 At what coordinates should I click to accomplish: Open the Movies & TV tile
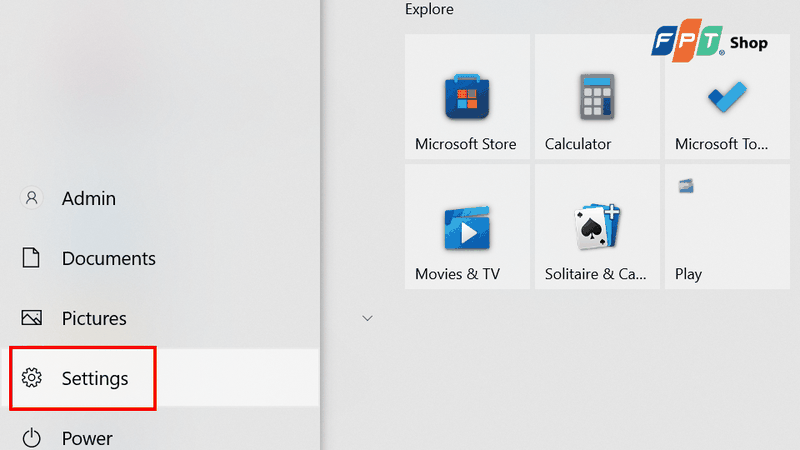coord(467,227)
